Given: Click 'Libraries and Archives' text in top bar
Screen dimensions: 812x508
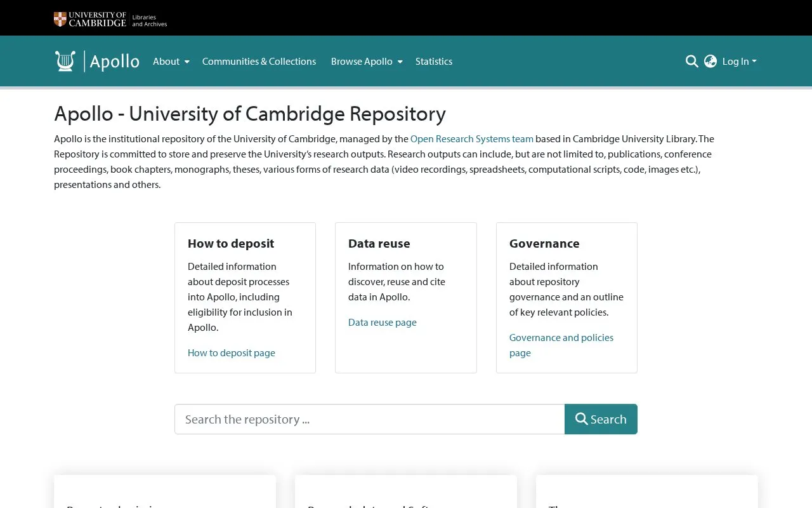Looking at the screenshot, I should (150, 20).
